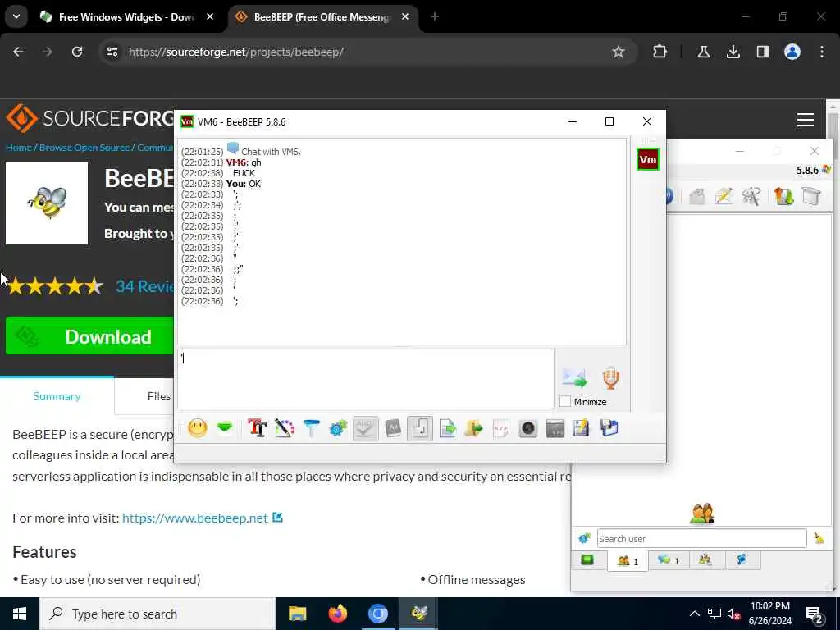Image resolution: width=840 pixels, height=630 pixels.
Task: Open the Summary tab on SourceForge page
Action: (57, 396)
